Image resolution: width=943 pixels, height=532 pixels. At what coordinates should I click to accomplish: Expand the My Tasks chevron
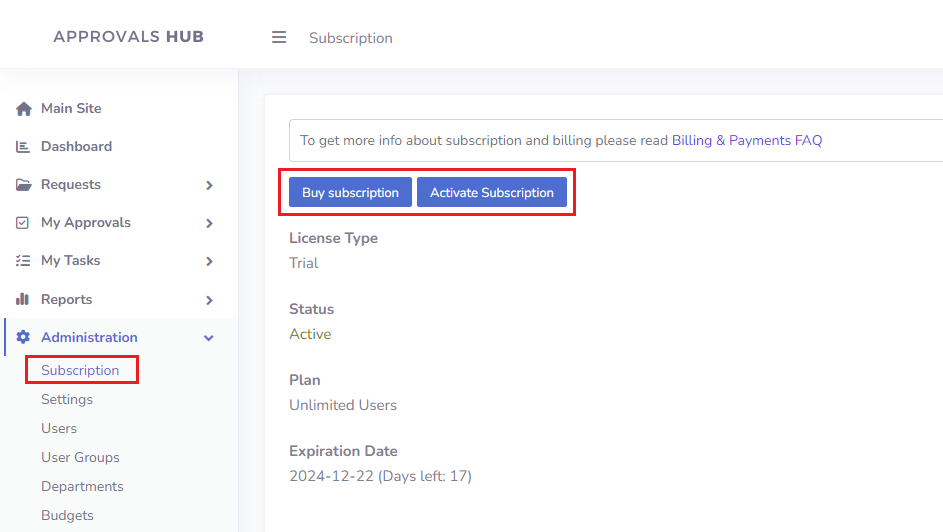[x=209, y=261]
